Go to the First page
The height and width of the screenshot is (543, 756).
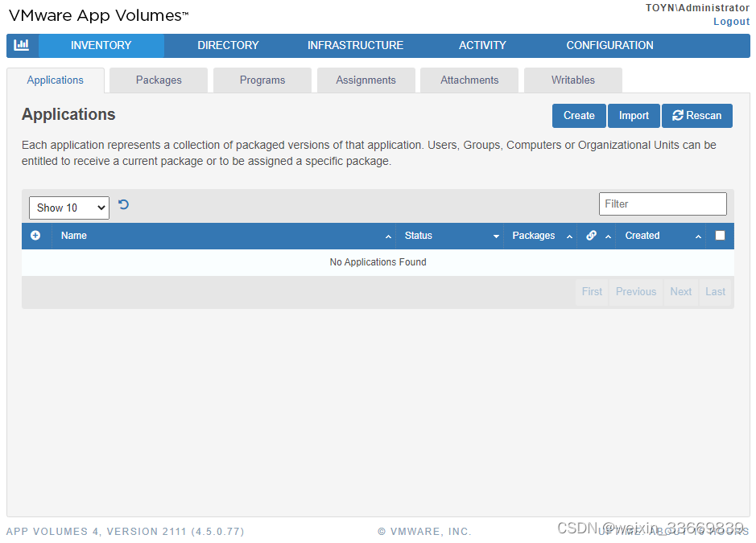(x=592, y=291)
